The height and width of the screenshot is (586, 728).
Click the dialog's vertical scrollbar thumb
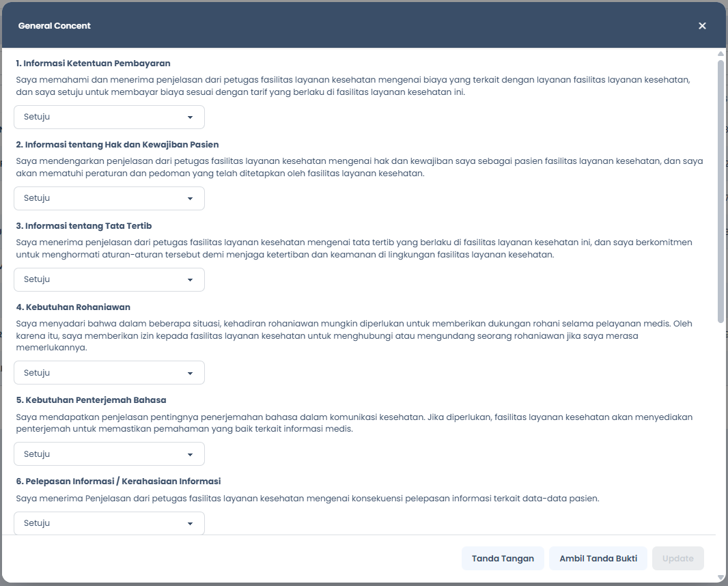click(x=720, y=191)
